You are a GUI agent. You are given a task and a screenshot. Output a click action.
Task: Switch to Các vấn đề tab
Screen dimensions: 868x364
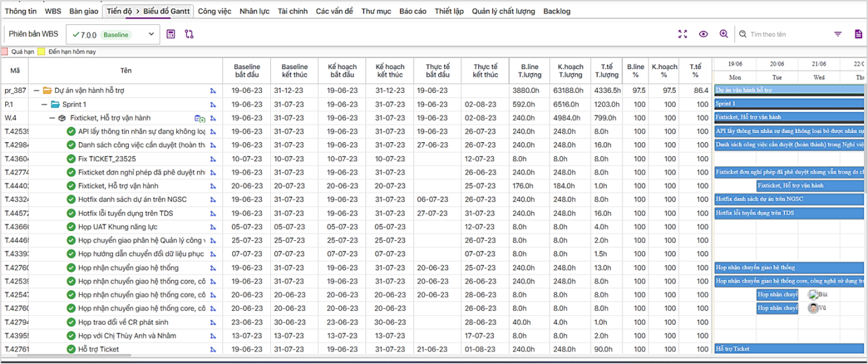[334, 11]
